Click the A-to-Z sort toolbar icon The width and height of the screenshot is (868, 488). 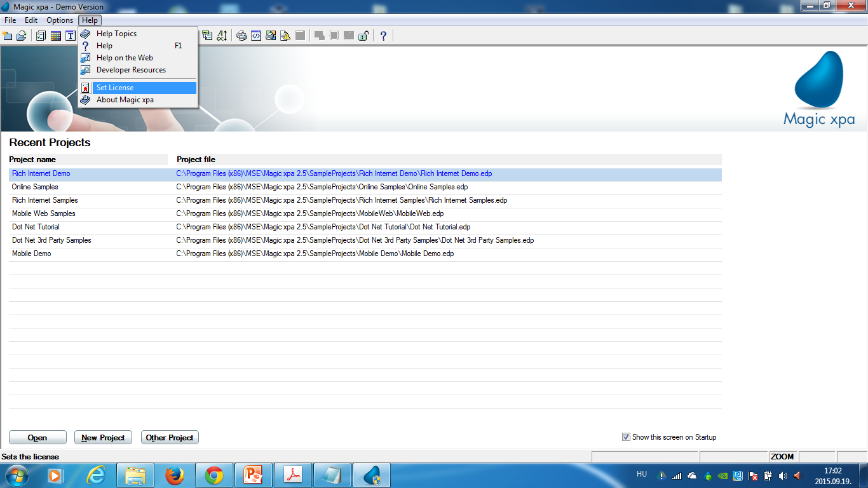pos(222,36)
